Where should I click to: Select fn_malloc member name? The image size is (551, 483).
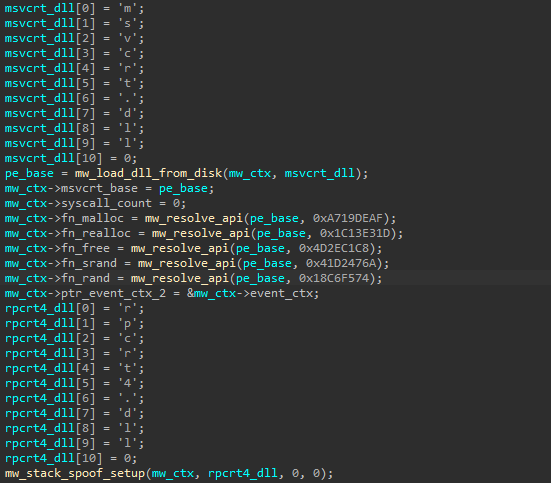point(92,218)
